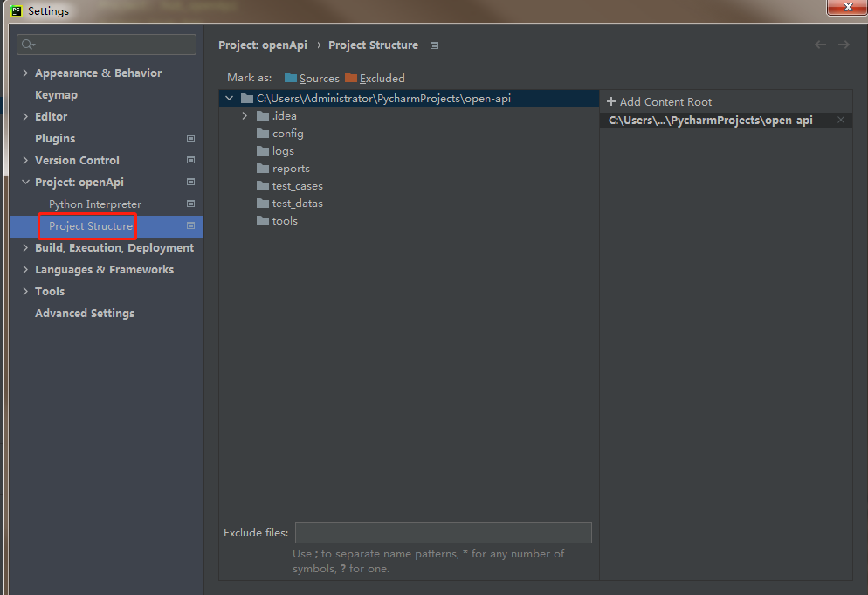Image resolution: width=868 pixels, height=595 pixels.
Task: Mark selected folder as Excluded
Action: (x=375, y=78)
